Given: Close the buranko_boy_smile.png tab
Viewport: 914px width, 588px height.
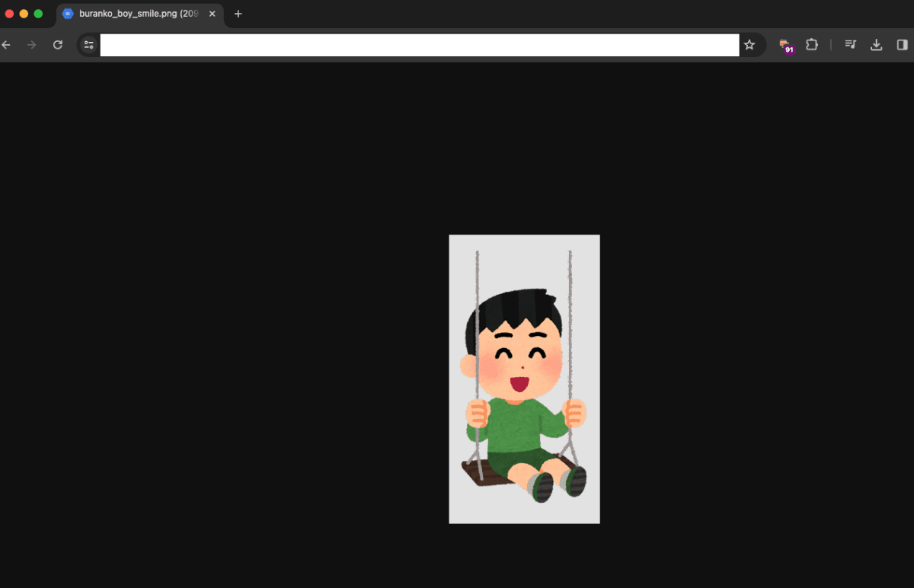Looking at the screenshot, I should pos(213,14).
